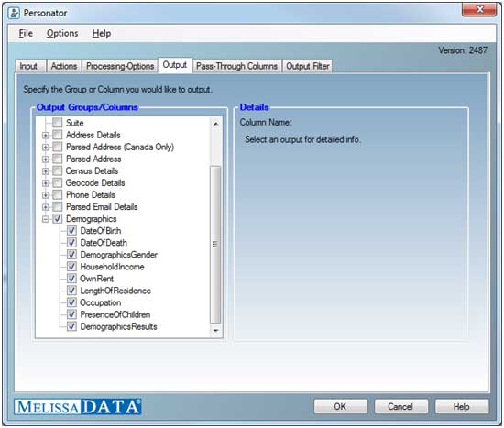Open the Options menu
This screenshot has width=504, height=428.
pos(62,33)
